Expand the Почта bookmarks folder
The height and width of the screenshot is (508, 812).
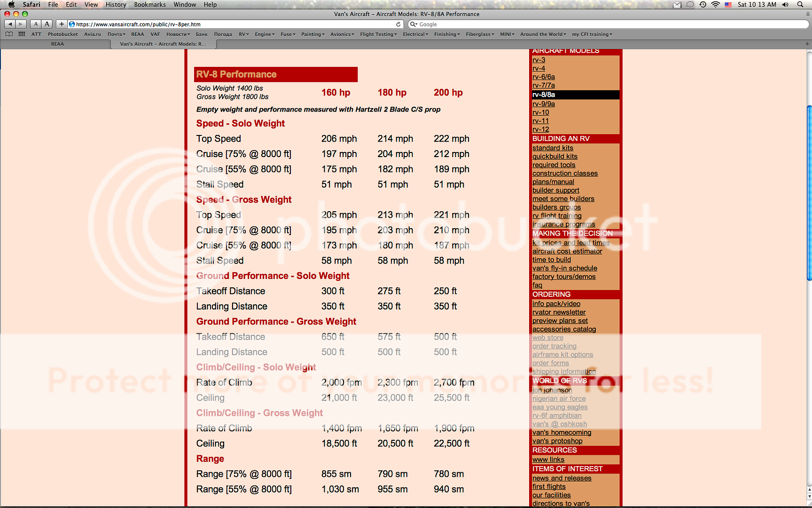pos(116,34)
